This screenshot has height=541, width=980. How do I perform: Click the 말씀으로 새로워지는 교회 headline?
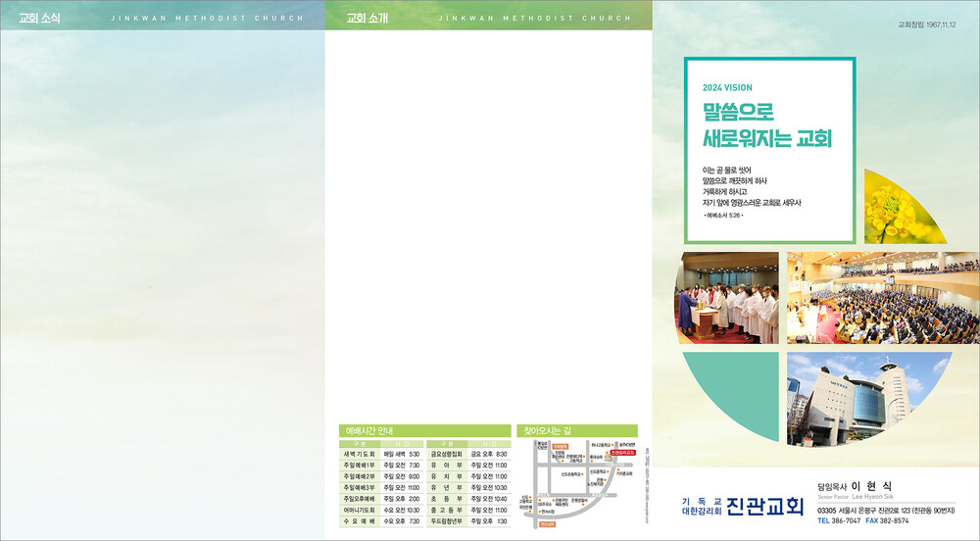coord(766,124)
